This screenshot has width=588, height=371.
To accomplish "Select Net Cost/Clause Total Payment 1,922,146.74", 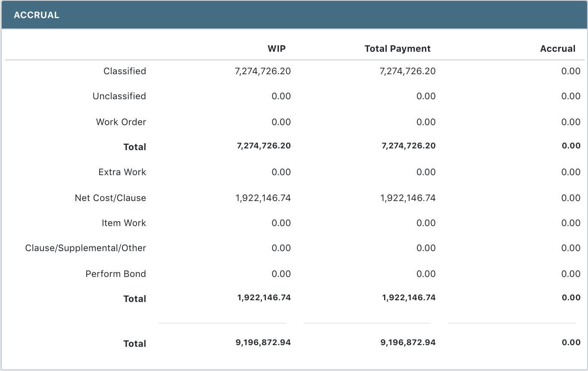I will [408, 198].
